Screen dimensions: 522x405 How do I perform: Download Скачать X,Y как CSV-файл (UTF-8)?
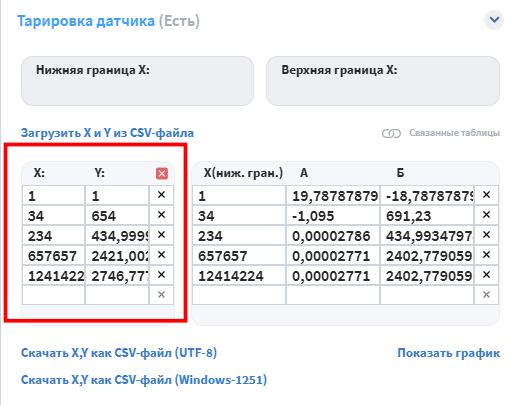119,353
